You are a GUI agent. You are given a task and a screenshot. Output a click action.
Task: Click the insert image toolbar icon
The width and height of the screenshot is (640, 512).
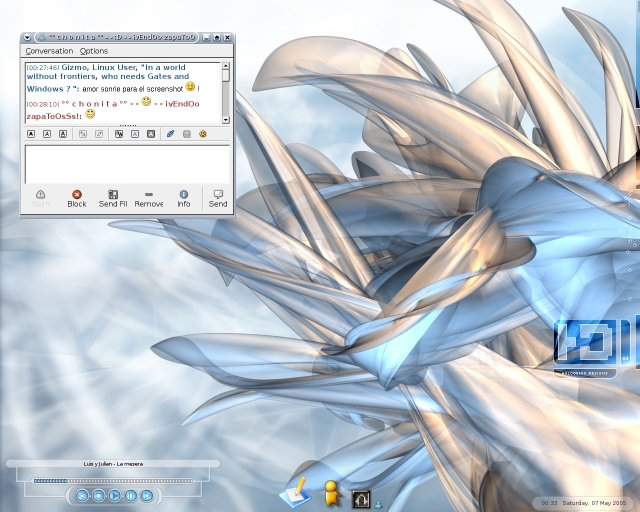(187, 134)
